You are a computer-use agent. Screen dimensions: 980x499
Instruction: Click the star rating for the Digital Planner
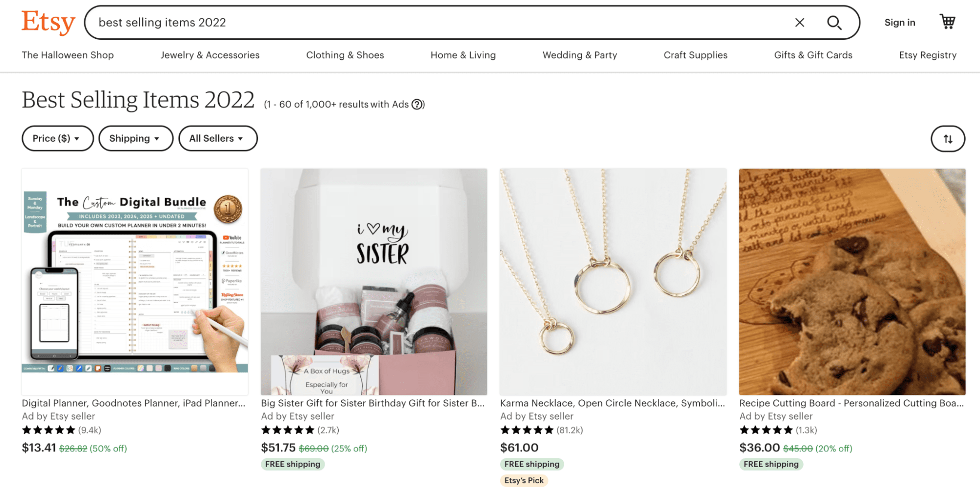pyautogui.click(x=49, y=430)
